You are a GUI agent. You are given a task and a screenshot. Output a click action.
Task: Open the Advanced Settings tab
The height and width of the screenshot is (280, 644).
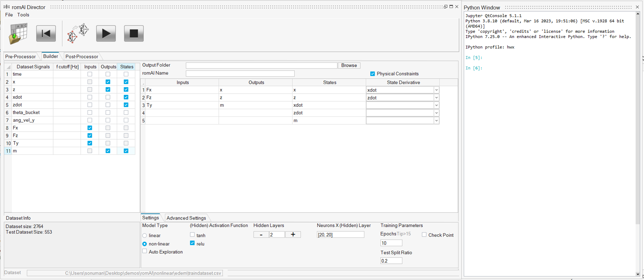[x=186, y=218]
